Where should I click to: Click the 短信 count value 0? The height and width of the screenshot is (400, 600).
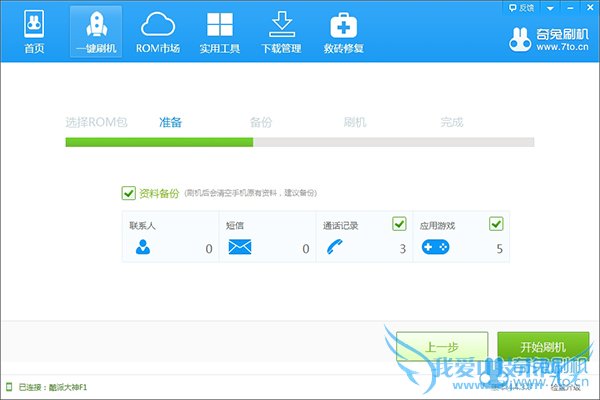306,249
